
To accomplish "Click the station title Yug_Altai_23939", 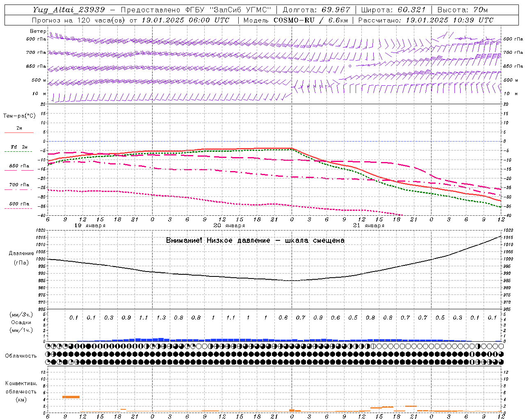I will [69, 10].
